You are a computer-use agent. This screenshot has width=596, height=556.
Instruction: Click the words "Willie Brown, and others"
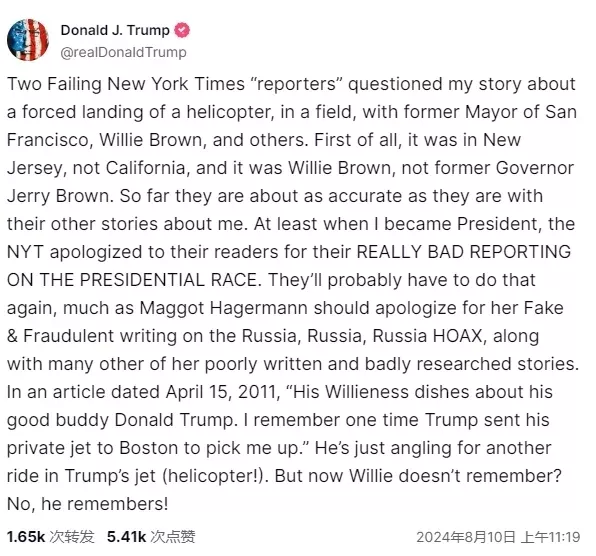(x=203, y=140)
